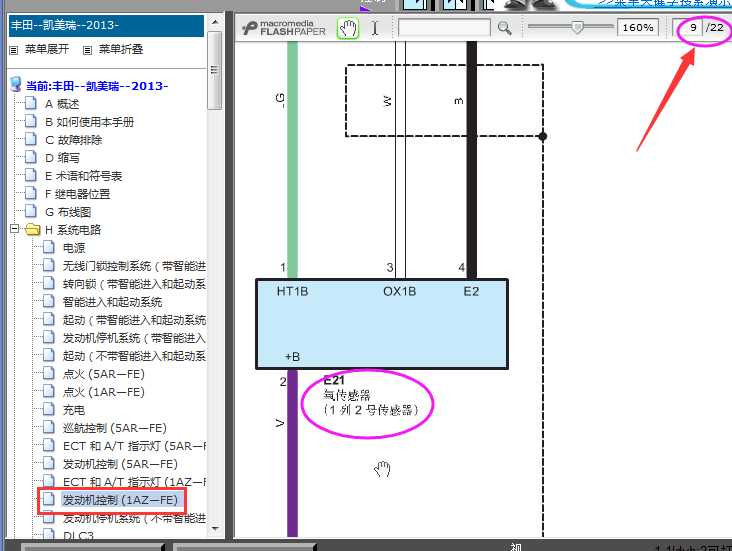Click the OX1B terminal label
This screenshot has width=732, height=551.
[400, 291]
